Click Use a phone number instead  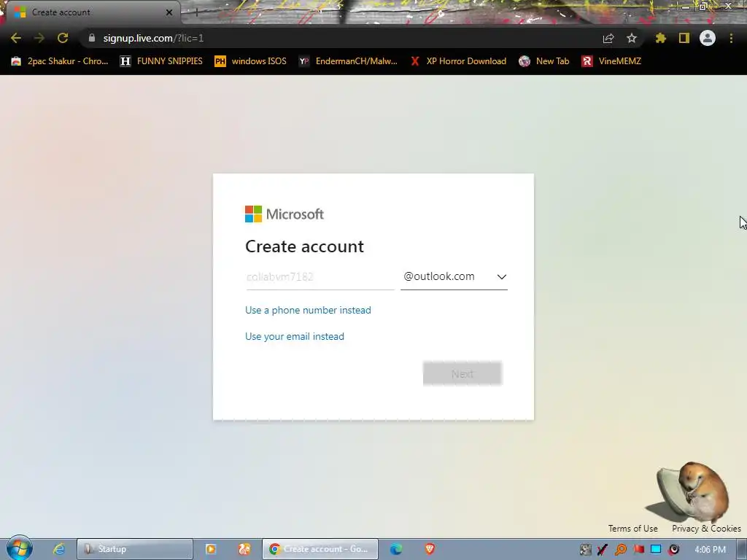pos(308,310)
